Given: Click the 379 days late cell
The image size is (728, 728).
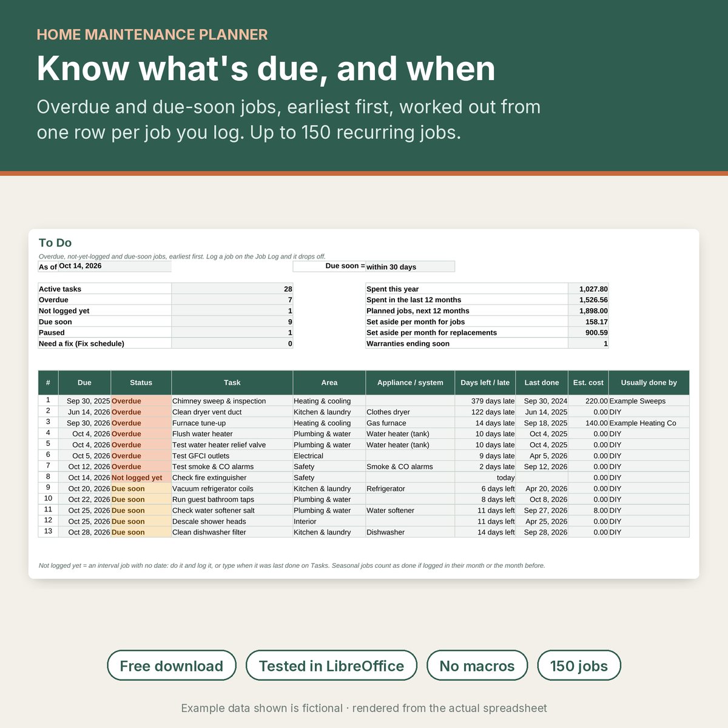Looking at the screenshot, I should coord(485,401).
